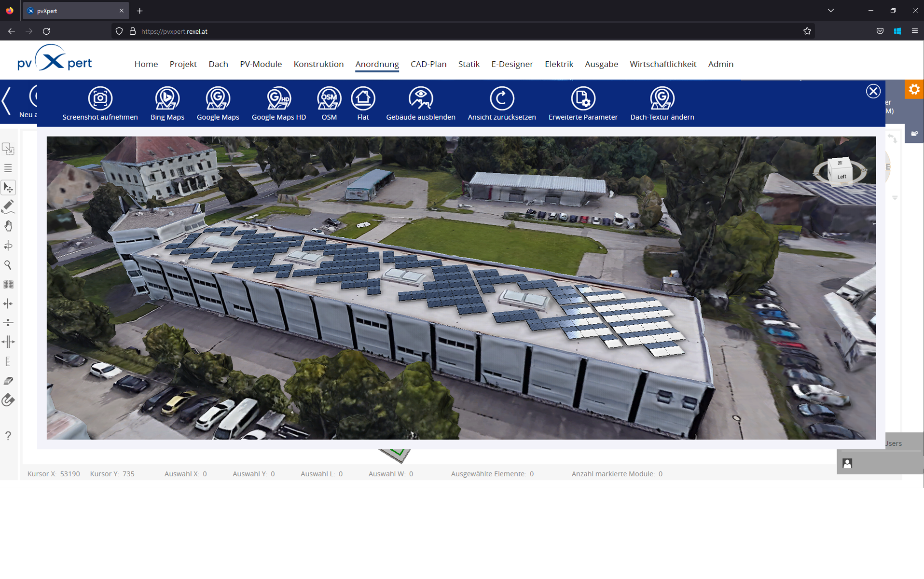
Task: Click the Screenshot aufnehmen camera icon
Action: 100,99
